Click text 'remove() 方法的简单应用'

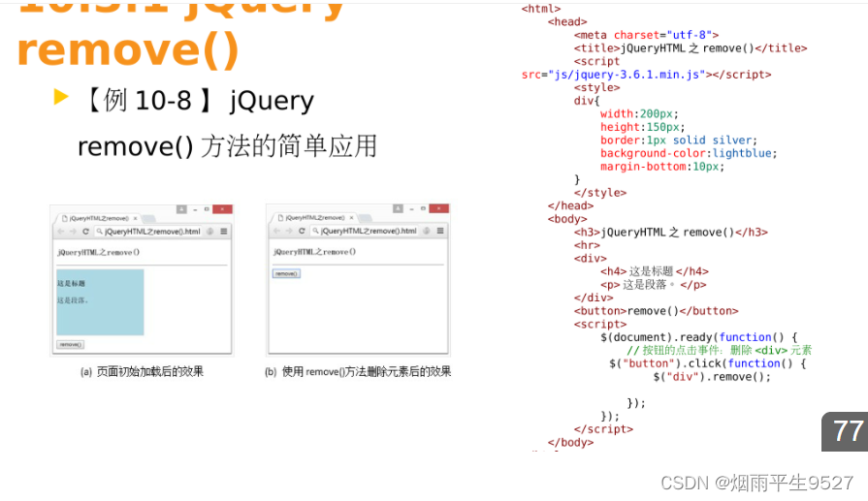coord(227,146)
